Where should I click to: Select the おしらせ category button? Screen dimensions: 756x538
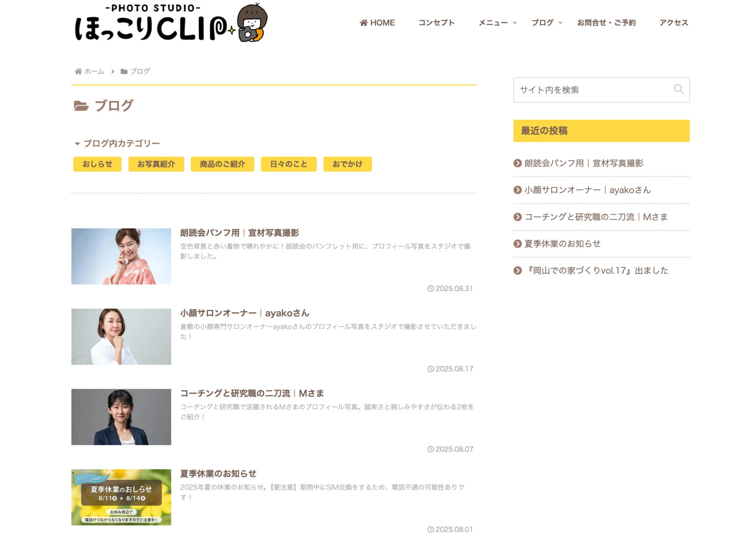[97, 164]
